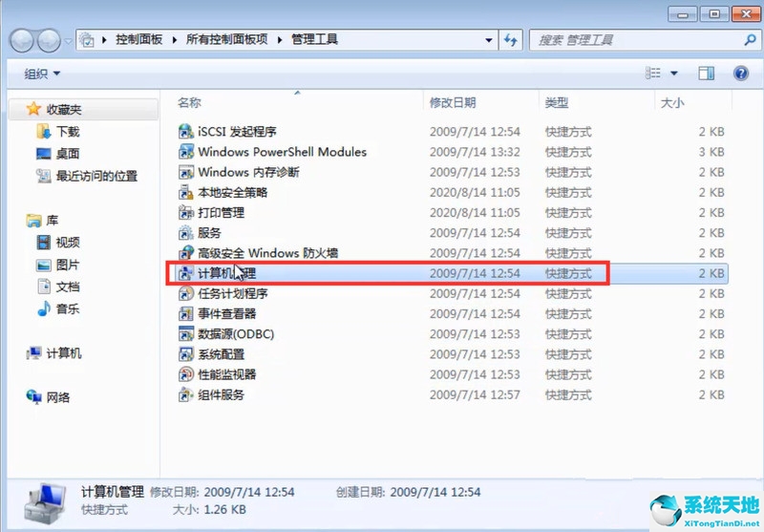Minimize the 管理工具 window
The height and width of the screenshot is (532, 764).
click(x=682, y=14)
